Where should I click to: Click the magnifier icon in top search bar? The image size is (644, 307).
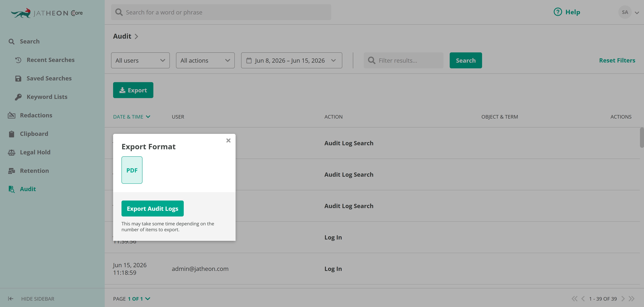pyautogui.click(x=119, y=12)
